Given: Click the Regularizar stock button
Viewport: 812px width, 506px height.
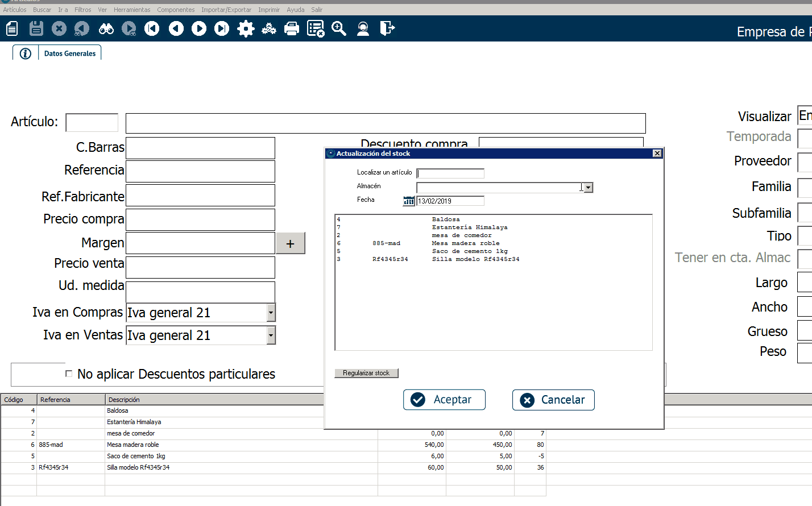Looking at the screenshot, I should 366,373.
